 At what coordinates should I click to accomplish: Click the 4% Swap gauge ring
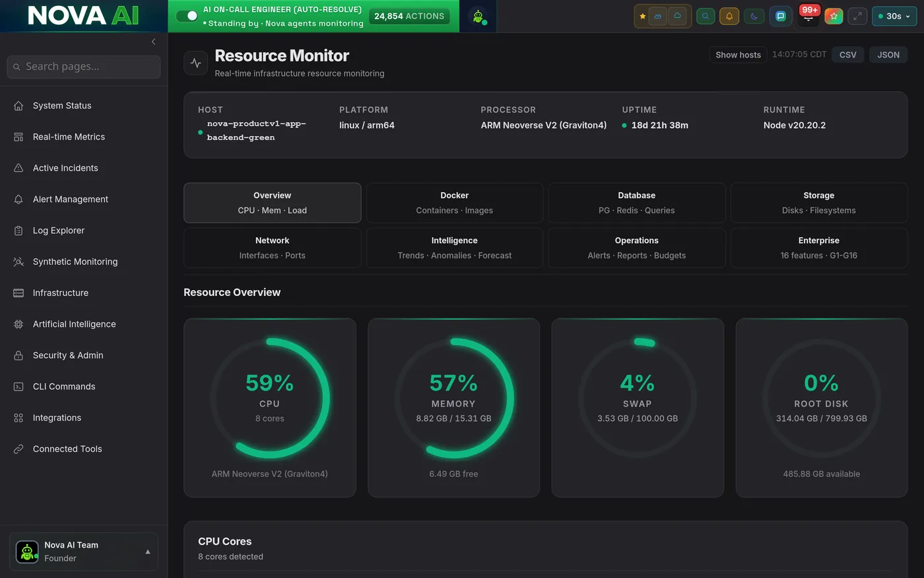tap(638, 398)
